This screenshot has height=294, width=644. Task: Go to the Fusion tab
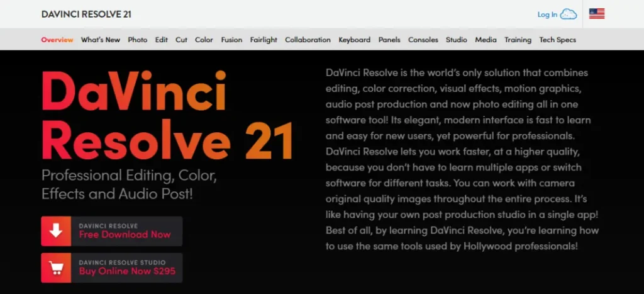point(231,40)
